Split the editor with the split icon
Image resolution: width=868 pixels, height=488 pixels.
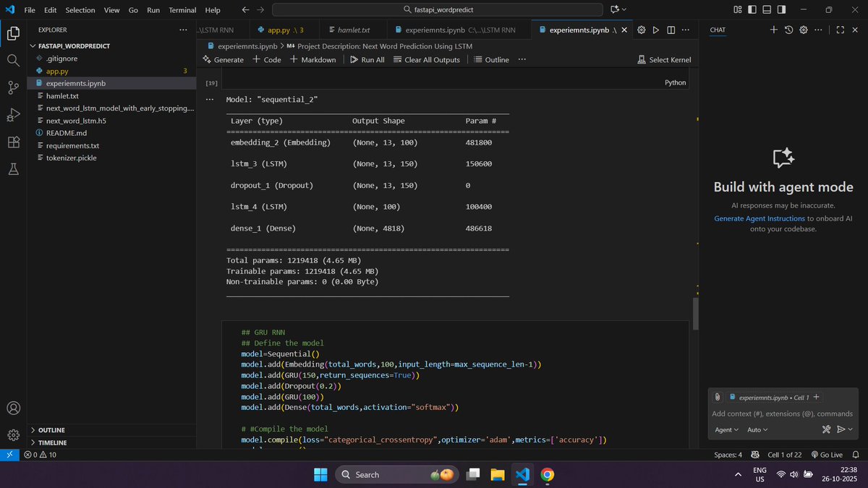[x=671, y=30]
